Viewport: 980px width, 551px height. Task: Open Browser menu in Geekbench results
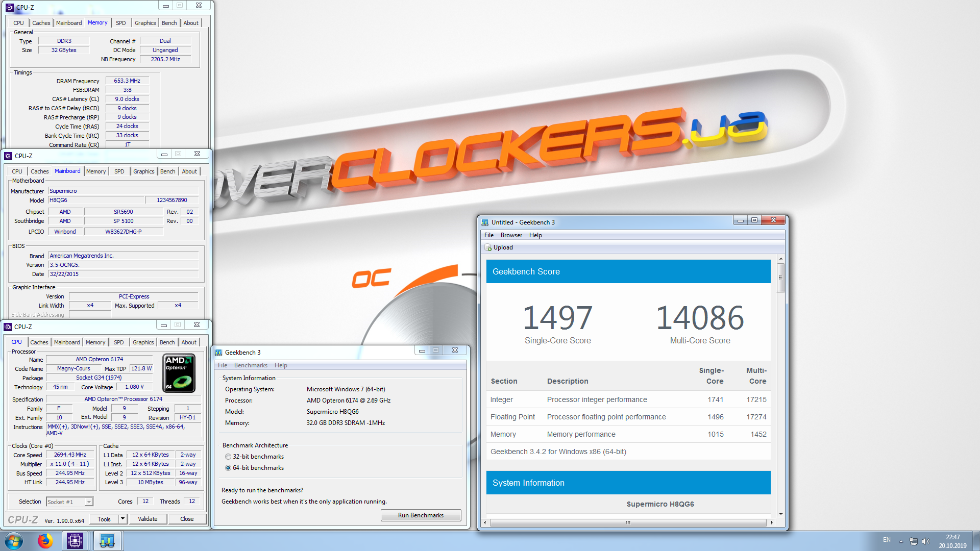(511, 235)
